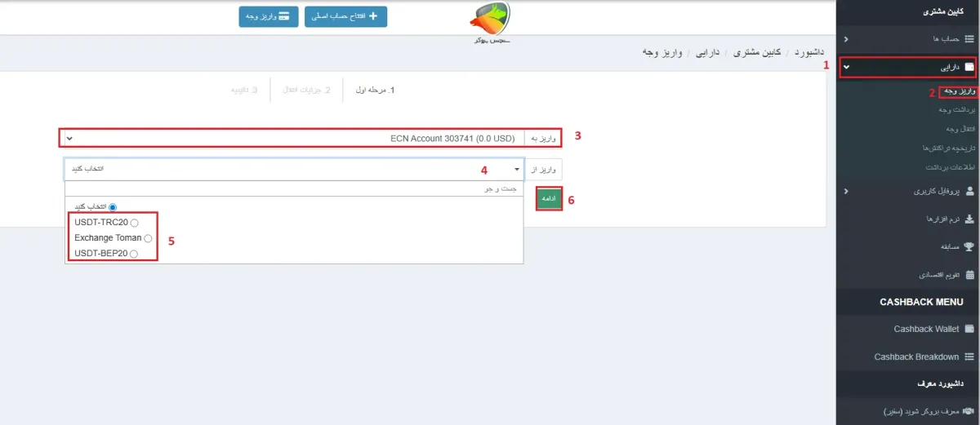Open the Cashback Breakdown menu item
This screenshot has width=980, height=425.
[x=908, y=357]
